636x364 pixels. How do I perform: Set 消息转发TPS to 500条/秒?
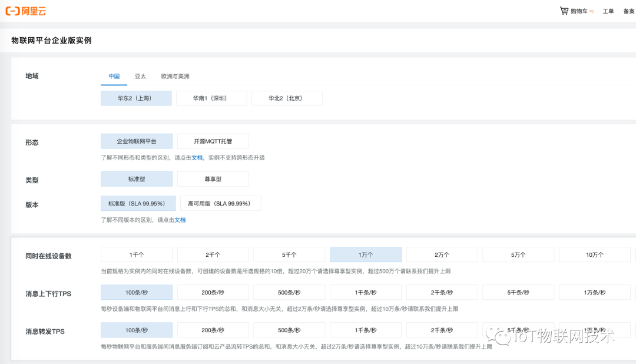pyautogui.click(x=289, y=330)
